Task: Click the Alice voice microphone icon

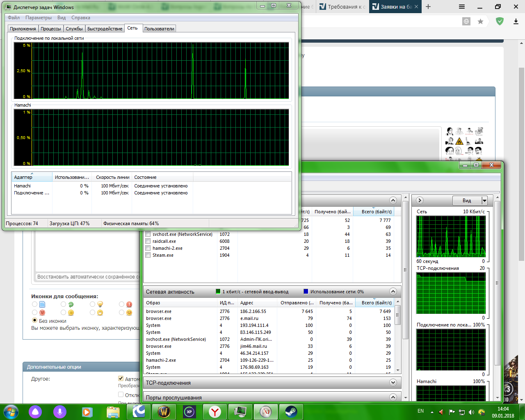Action: [x=60, y=411]
